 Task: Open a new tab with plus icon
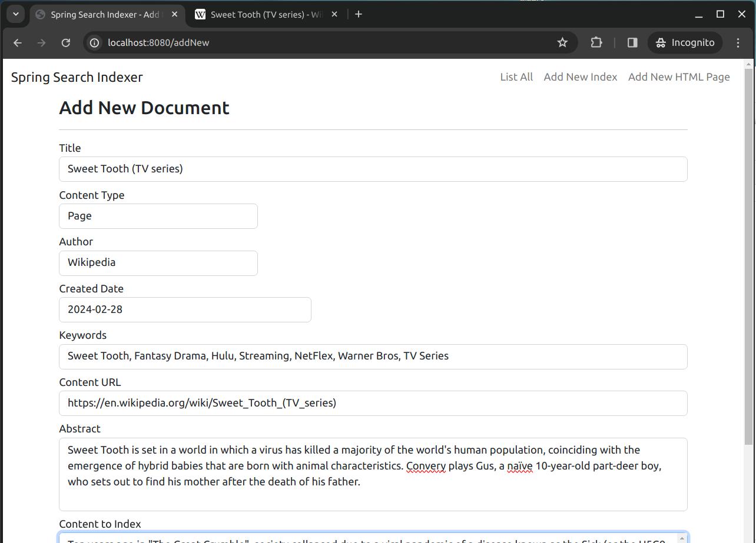359,14
